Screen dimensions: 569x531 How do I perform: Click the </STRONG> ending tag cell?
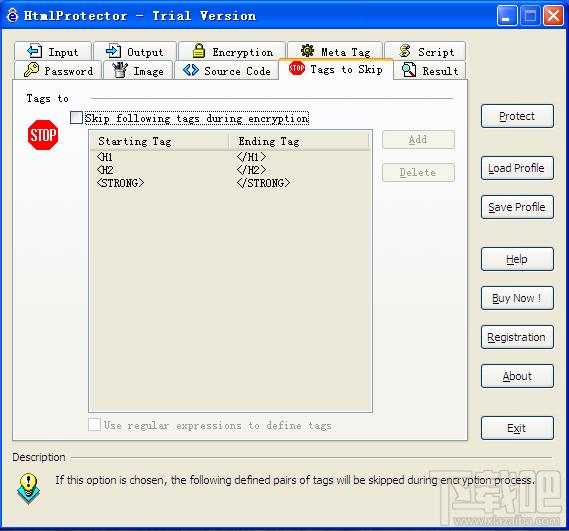(263, 183)
